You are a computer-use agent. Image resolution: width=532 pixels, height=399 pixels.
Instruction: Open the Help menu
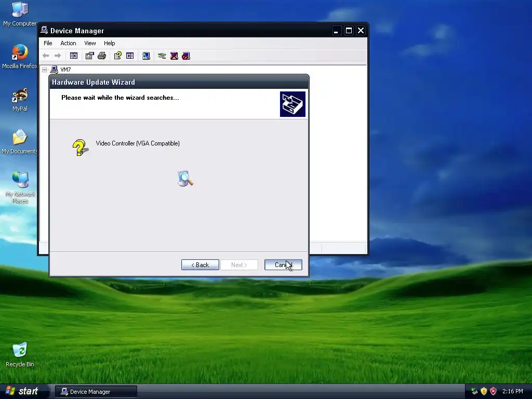coord(109,43)
